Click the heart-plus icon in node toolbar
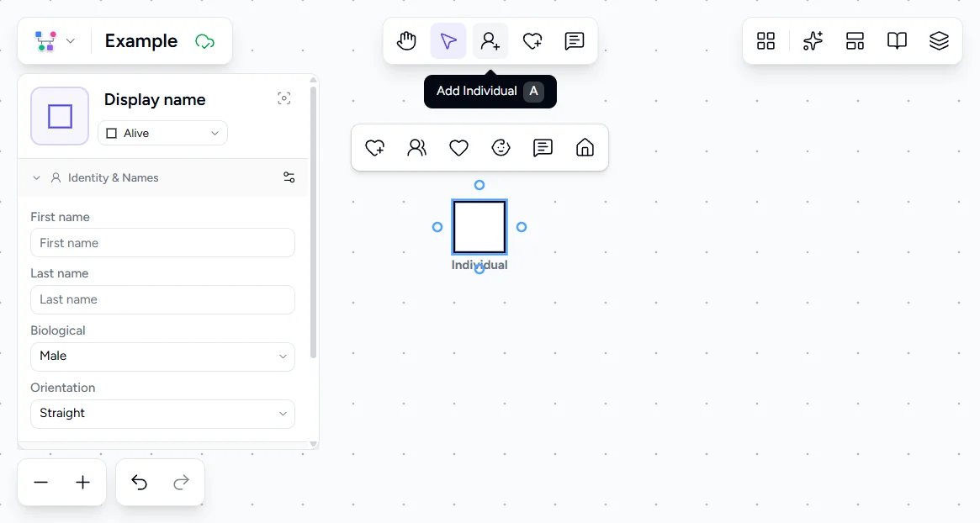The image size is (980, 523). (x=374, y=148)
